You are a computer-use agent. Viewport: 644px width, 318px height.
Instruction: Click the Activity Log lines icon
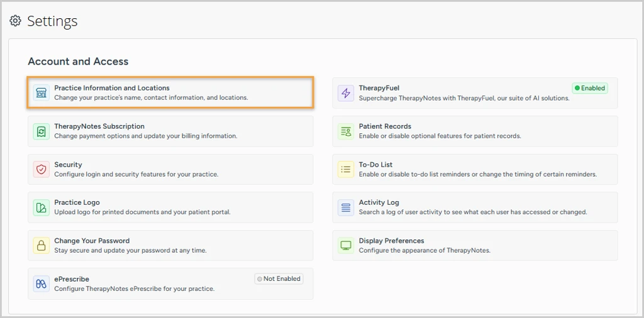[346, 207]
